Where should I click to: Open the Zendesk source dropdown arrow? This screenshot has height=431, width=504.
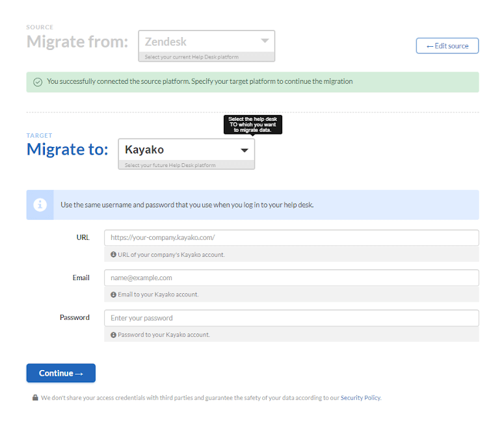click(265, 41)
